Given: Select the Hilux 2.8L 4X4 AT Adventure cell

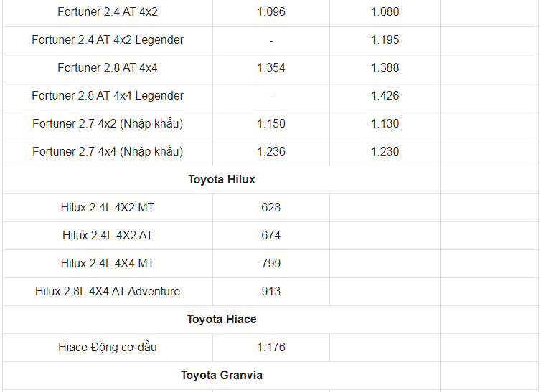Looking at the screenshot, I should click(108, 291).
